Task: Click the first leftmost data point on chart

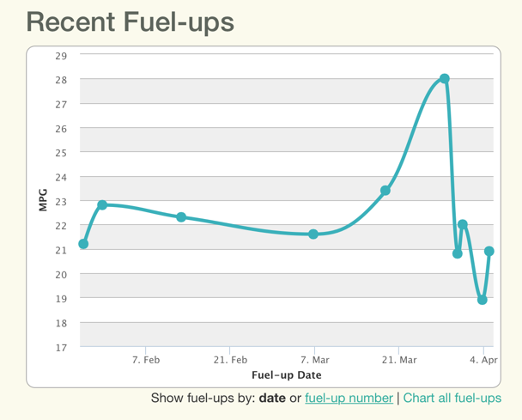Action: pyautogui.click(x=83, y=244)
